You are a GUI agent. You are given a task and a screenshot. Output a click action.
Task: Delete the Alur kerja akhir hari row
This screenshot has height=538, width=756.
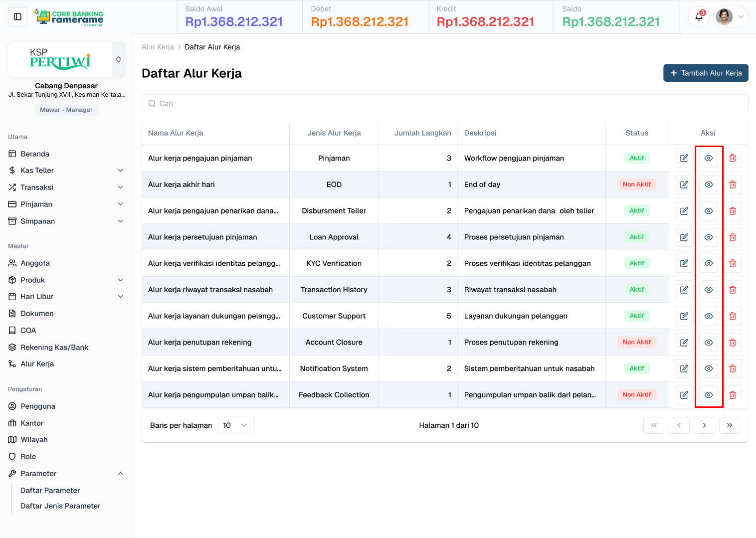pos(732,184)
